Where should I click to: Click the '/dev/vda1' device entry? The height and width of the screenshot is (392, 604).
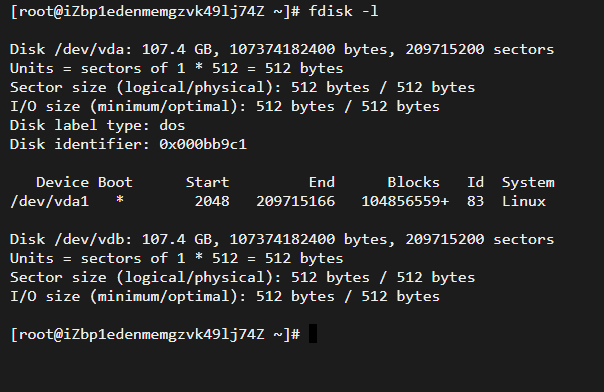(50, 201)
